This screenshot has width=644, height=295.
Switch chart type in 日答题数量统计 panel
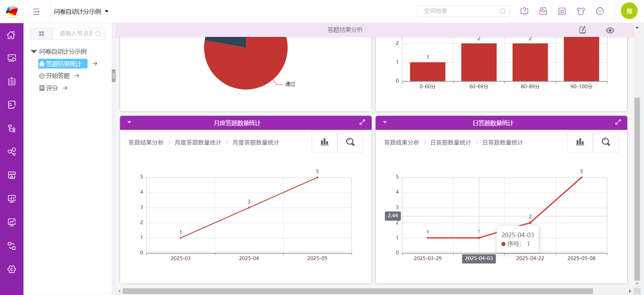[580, 142]
